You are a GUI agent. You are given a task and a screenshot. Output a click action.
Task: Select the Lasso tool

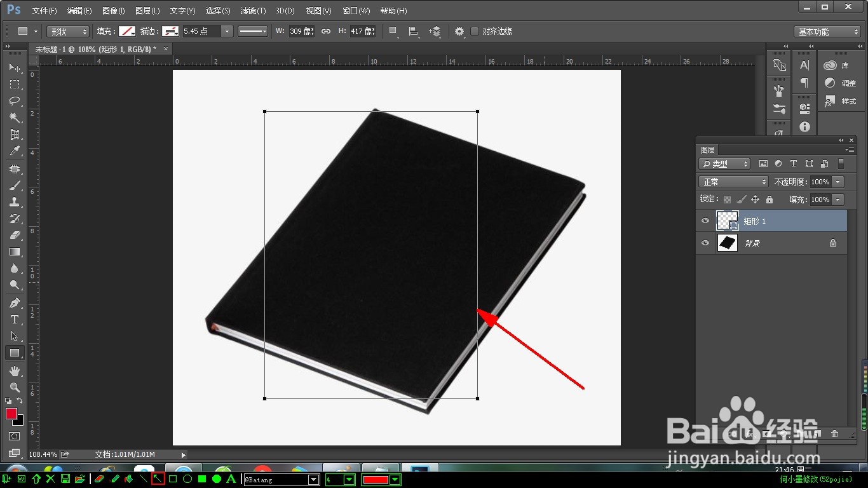point(14,101)
